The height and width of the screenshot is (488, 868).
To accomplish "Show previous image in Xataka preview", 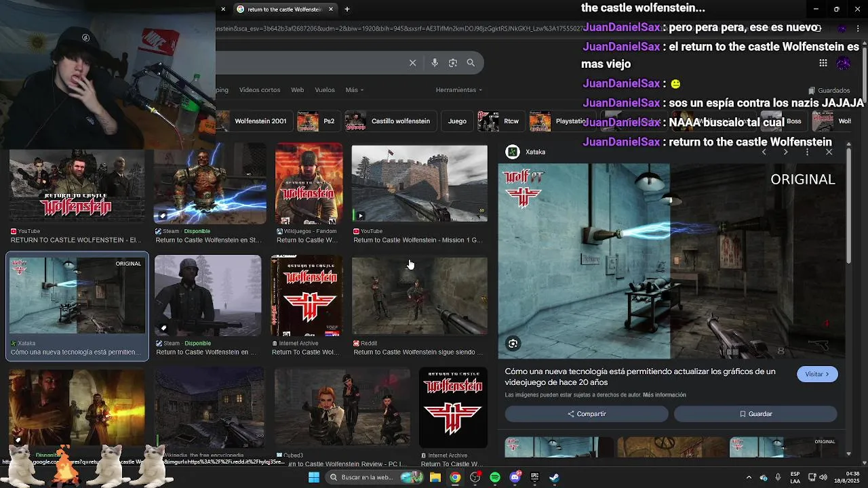I will (x=764, y=152).
